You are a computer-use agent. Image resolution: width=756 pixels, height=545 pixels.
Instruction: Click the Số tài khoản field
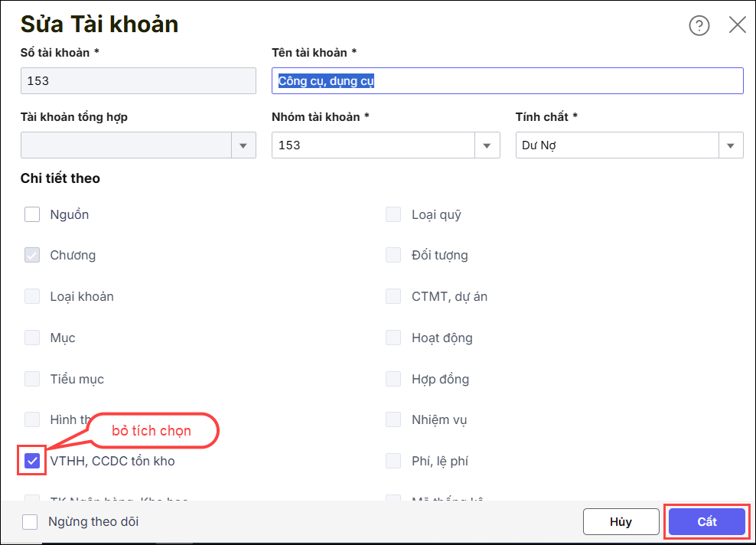pyautogui.click(x=138, y=81)
